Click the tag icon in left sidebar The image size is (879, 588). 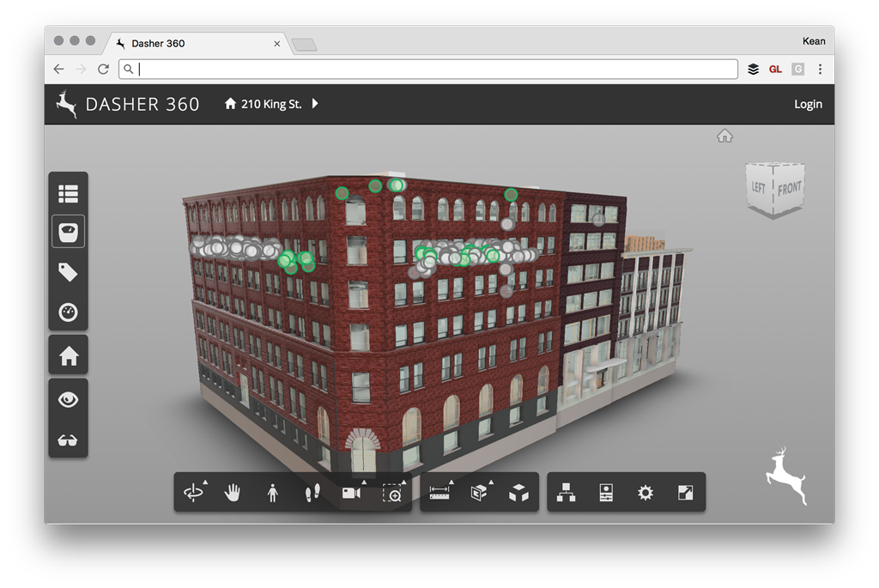pos(68,272)
